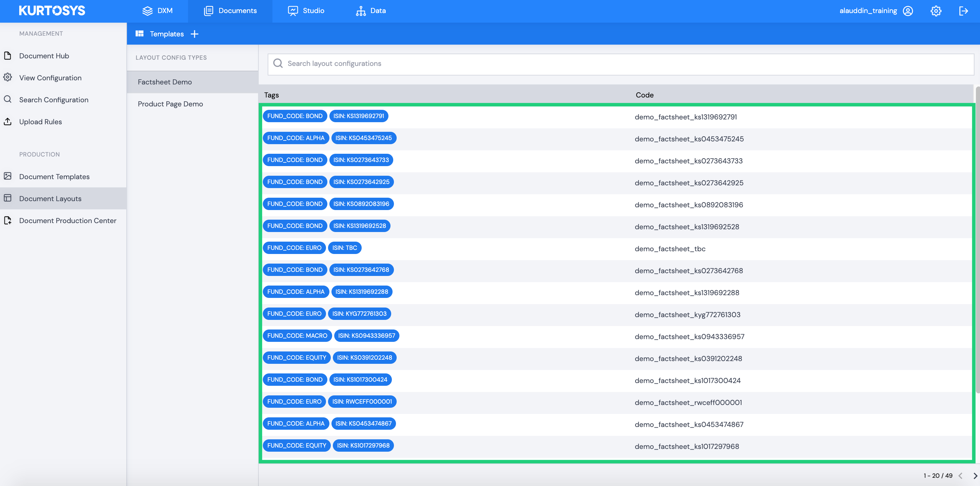Click the logout icon
Viewport: 980px width, 486px height.
point(963,11)
